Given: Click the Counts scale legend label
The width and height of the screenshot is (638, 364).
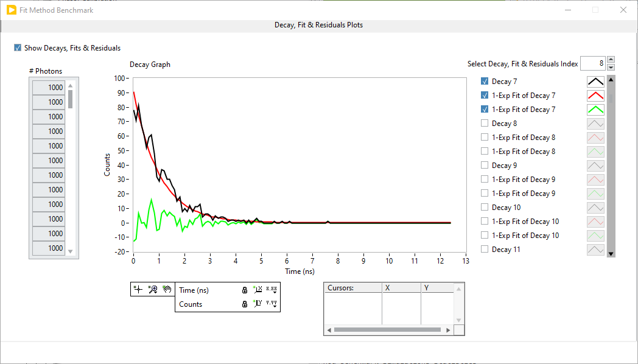Looking at the screenshot, I should [191, 304].
